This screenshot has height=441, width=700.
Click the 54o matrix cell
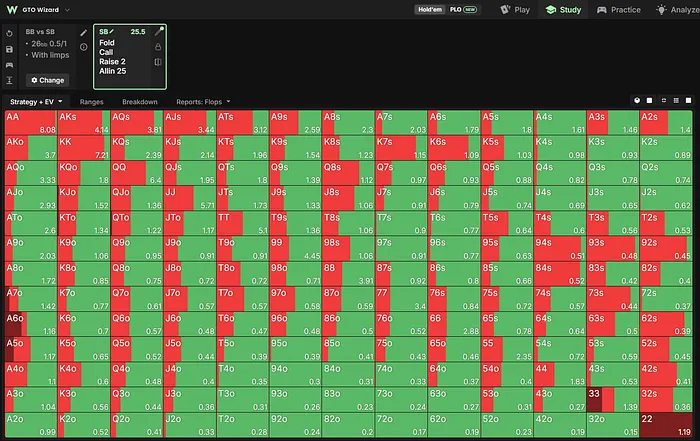click(x=507, y=375)
